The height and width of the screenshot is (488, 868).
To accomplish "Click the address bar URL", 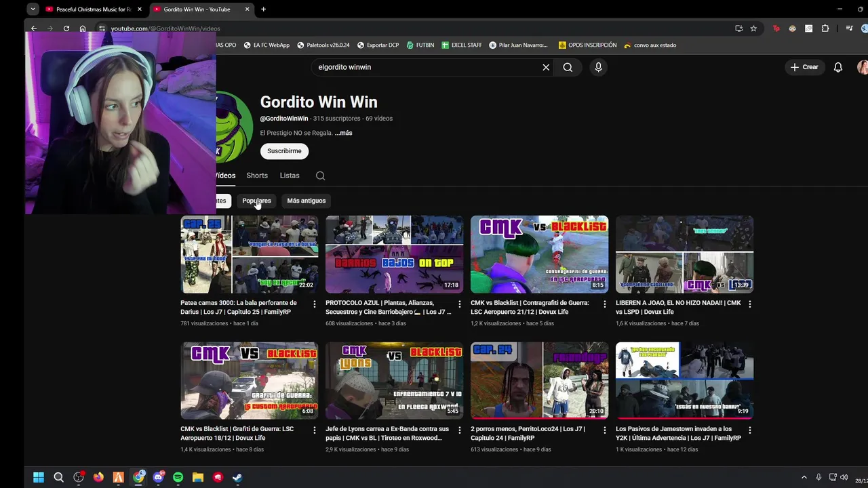I will (x=165, y=28).
